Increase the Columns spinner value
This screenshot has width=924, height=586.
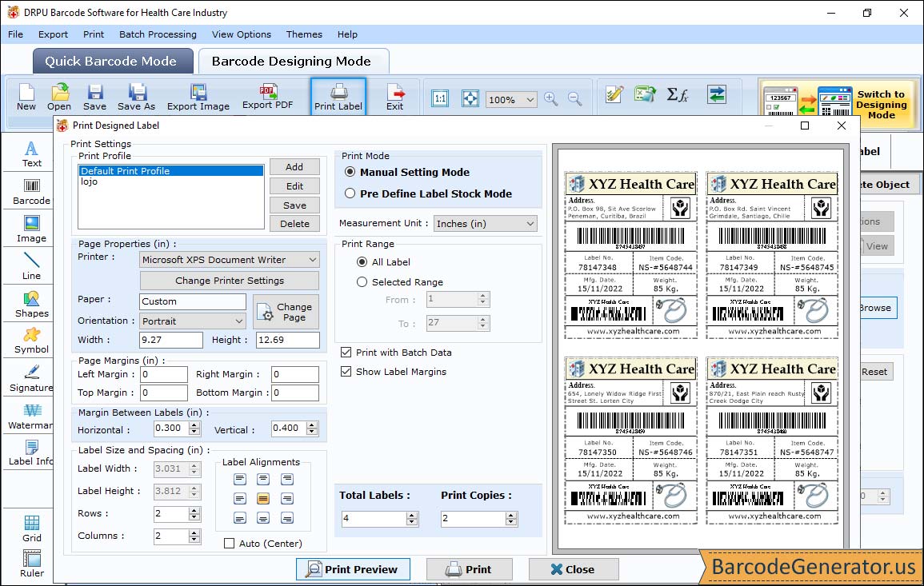194,532
